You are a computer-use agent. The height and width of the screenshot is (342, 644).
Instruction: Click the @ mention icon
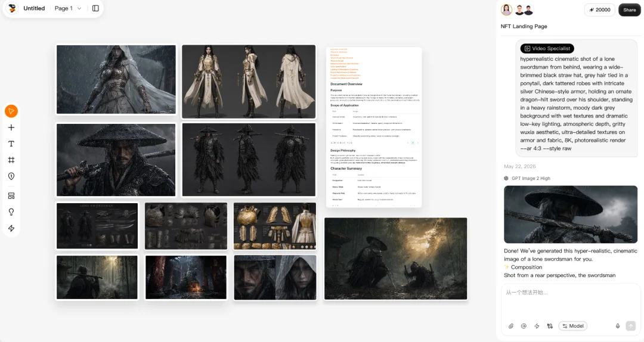524,326
